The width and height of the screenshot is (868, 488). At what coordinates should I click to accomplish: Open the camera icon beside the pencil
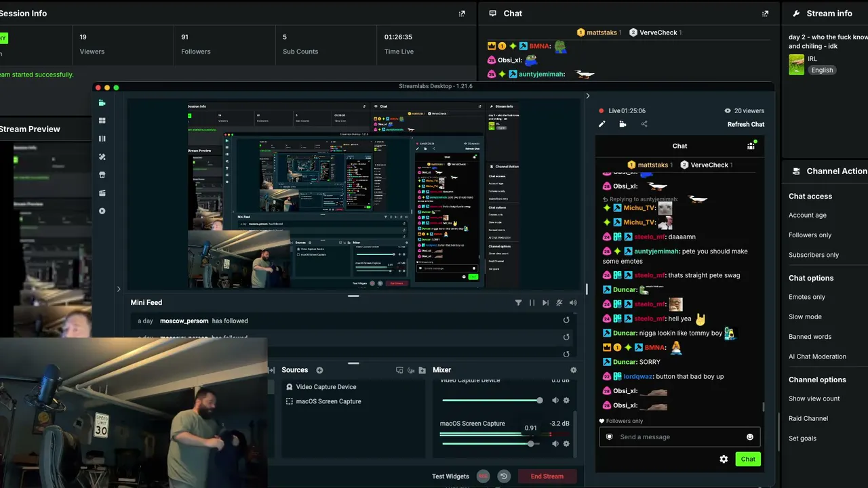click(x=623, y=124)
